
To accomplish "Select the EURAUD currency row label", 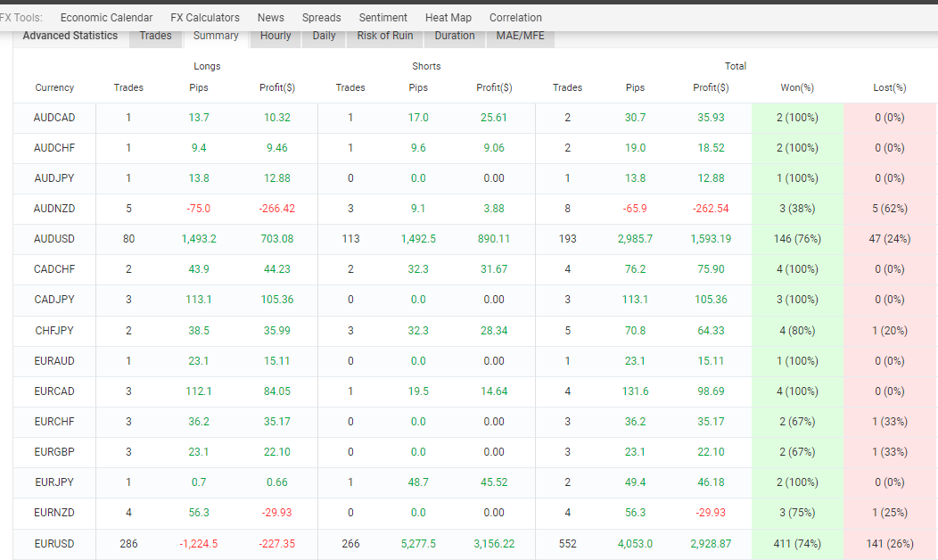I will 54,361.
